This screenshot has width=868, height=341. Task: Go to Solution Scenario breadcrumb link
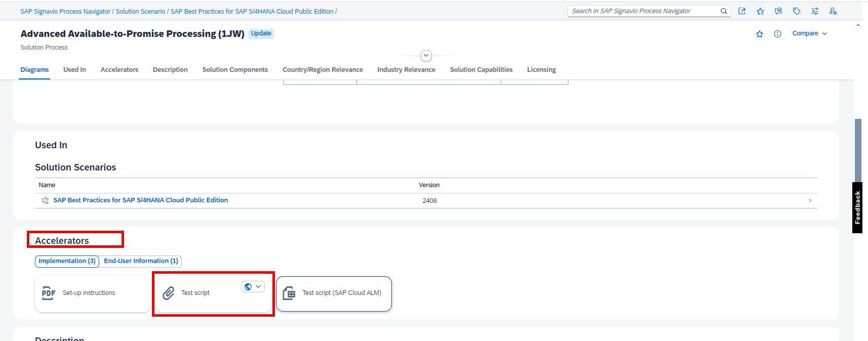[140, 11]
